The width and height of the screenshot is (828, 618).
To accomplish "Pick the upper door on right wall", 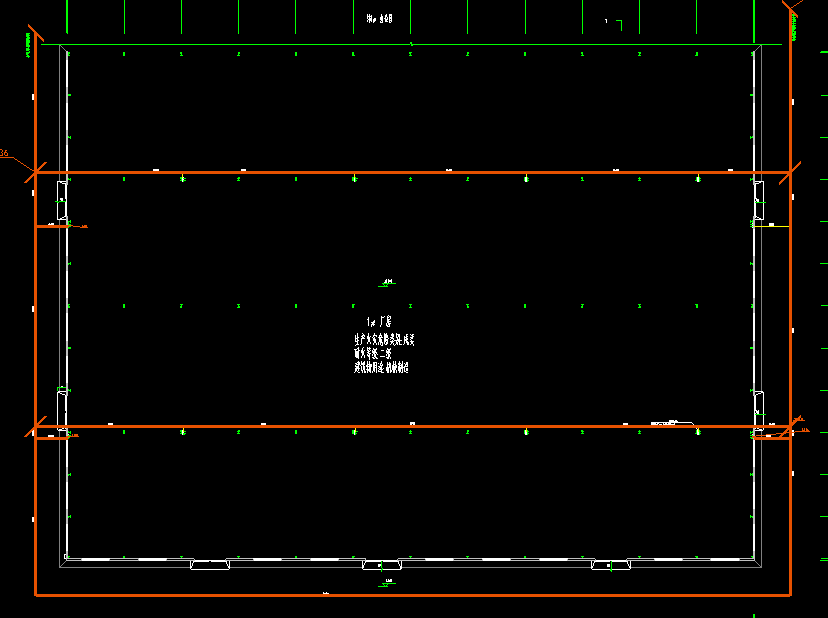I will [758, 200].
